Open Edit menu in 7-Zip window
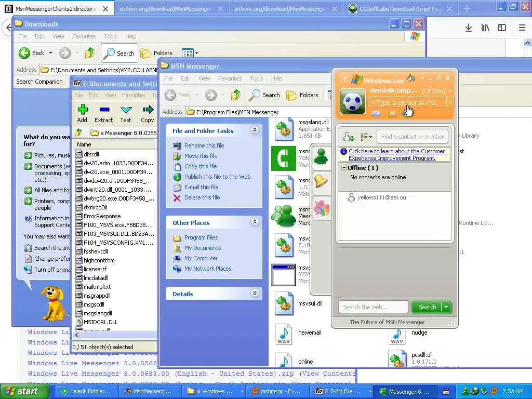 coord(94,95)
